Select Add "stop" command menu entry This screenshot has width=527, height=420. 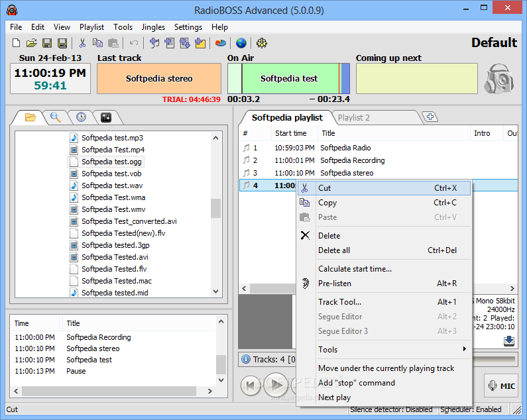(384, 383)
